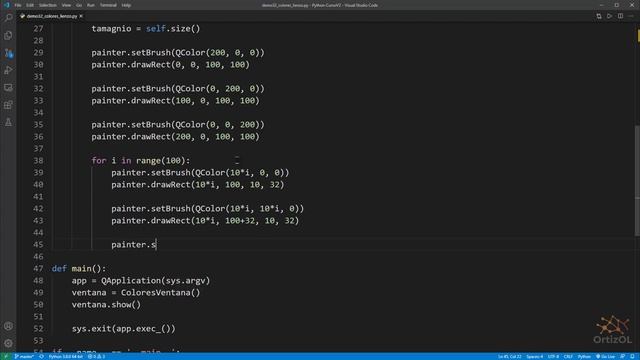The width and height of the screenshot is (640, 360).
Task: Open the editor More Actions ellipsis
Action: [x=631, y=16]
